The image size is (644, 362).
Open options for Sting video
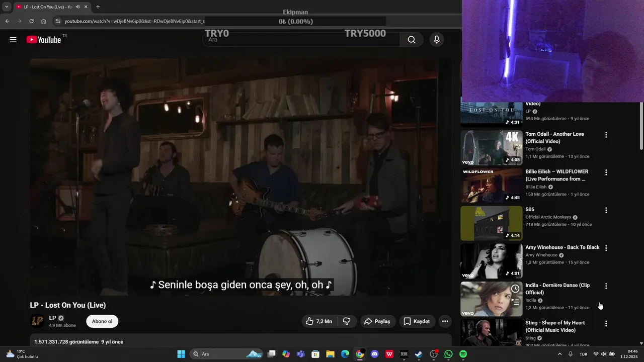606,324
